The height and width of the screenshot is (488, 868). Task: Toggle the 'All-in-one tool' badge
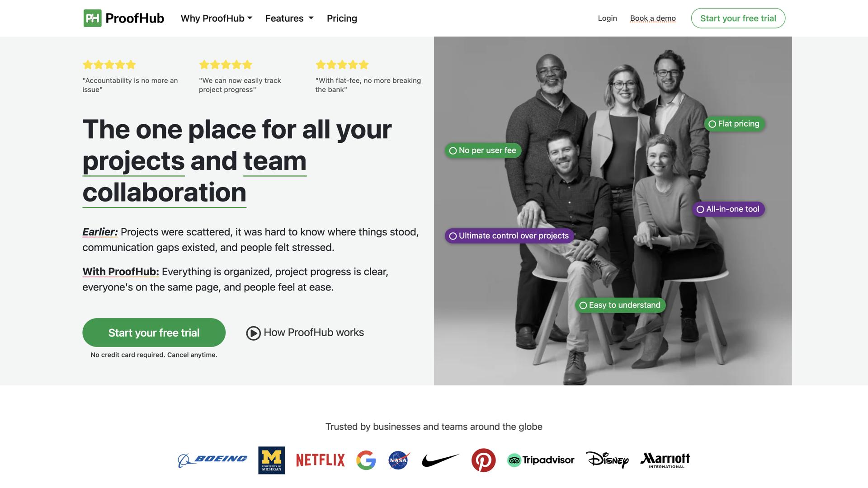[728, 209]
